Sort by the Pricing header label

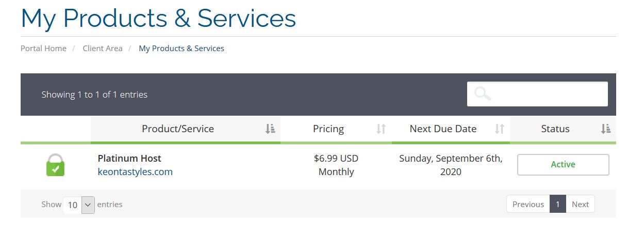click(x=328, y=129)
